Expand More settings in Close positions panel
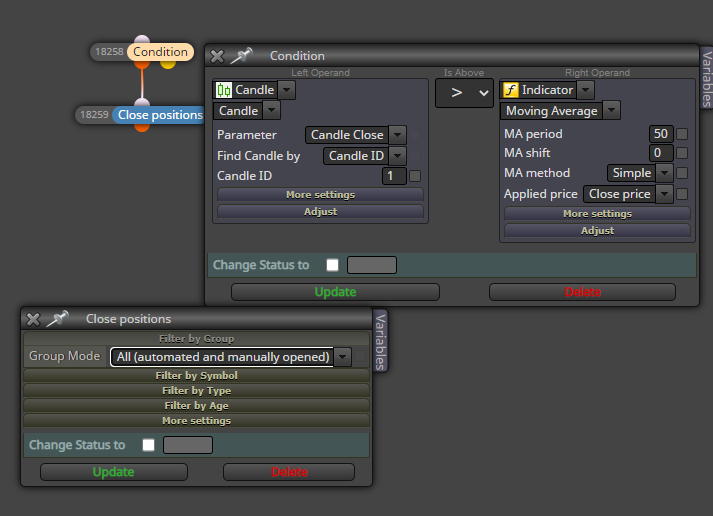Image resolution: width=713 pixels, height=516 pixels. click(196, 421)
